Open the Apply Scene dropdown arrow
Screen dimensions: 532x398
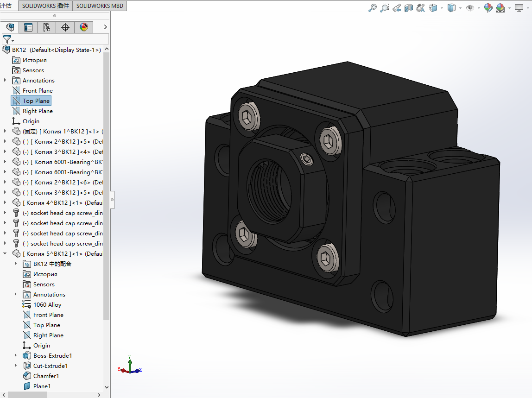coord(509,8)
